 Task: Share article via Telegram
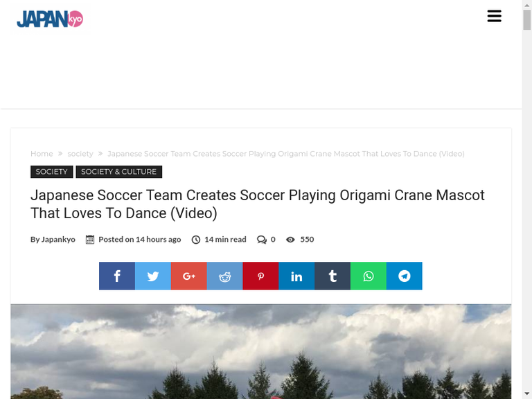pos(405,276)
